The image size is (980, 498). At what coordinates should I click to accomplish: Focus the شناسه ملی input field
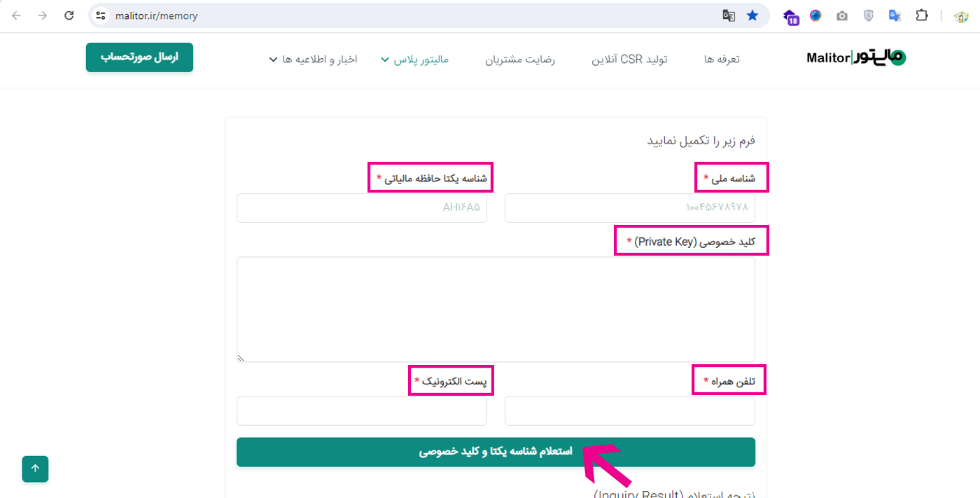tap(630, 208)
